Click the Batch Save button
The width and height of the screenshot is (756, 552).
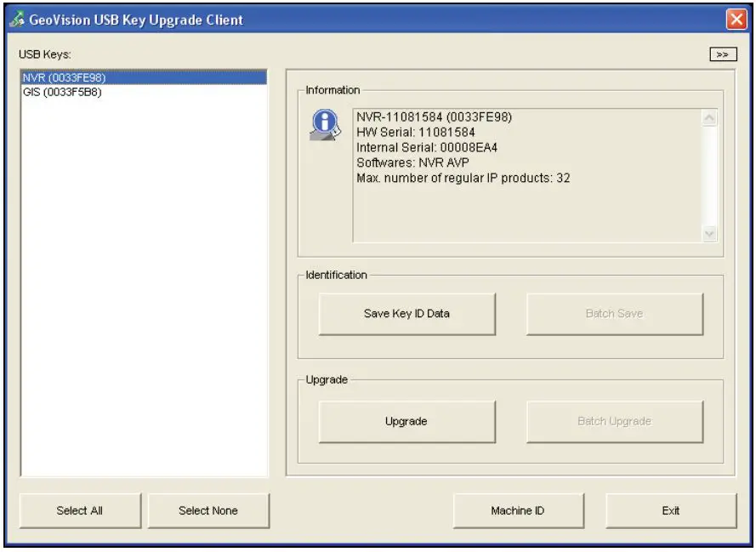[614, 313]
